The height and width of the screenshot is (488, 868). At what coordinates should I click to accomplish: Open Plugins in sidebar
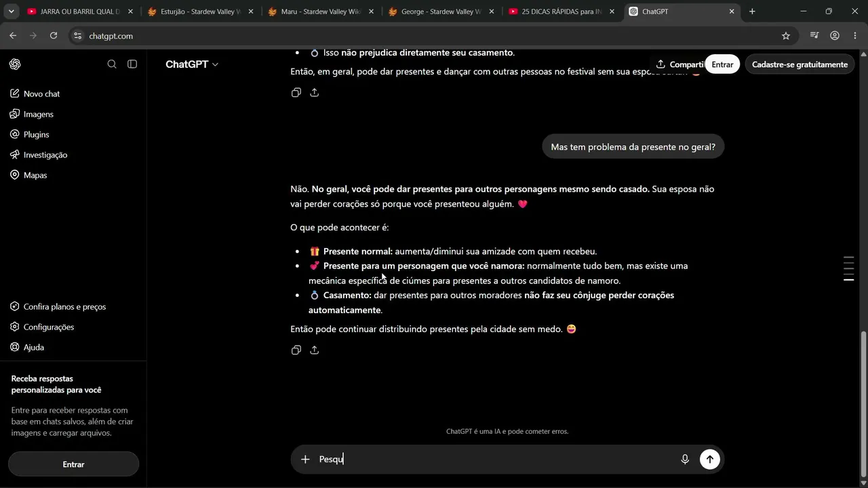(30, 135)
